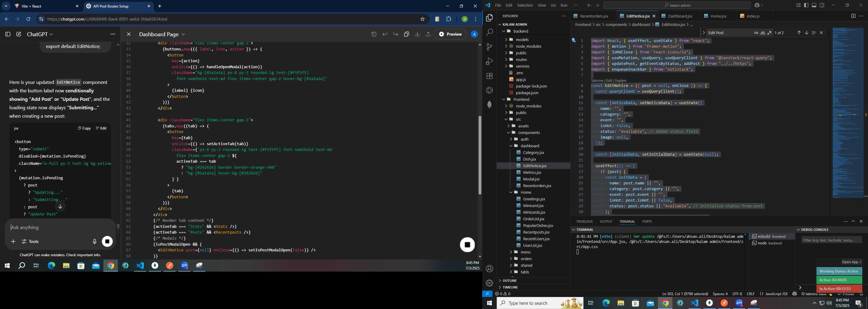Image resolution: width=868 pixels, height=309 pixels.
Task: Toggle Match Whole Word in find widget
Action: point(763,33)
